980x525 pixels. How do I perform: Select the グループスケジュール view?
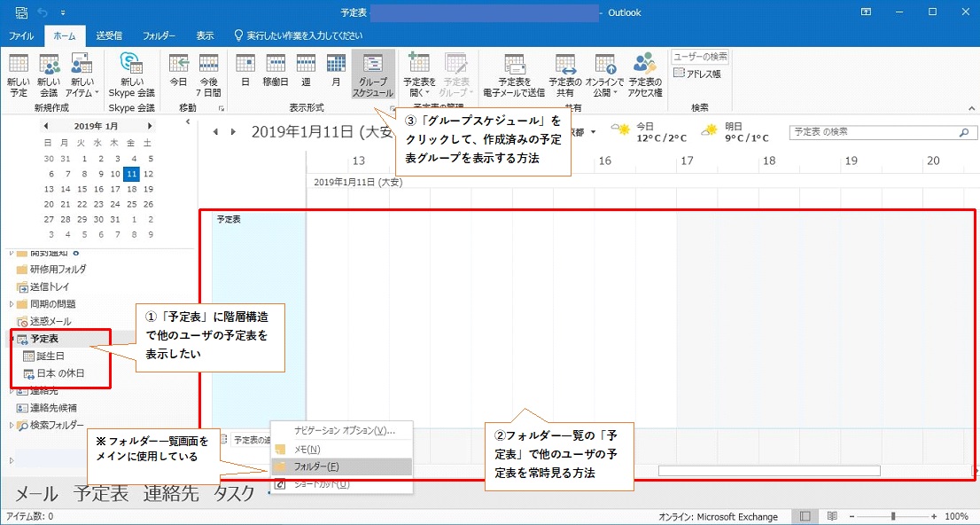coord(373,75)
